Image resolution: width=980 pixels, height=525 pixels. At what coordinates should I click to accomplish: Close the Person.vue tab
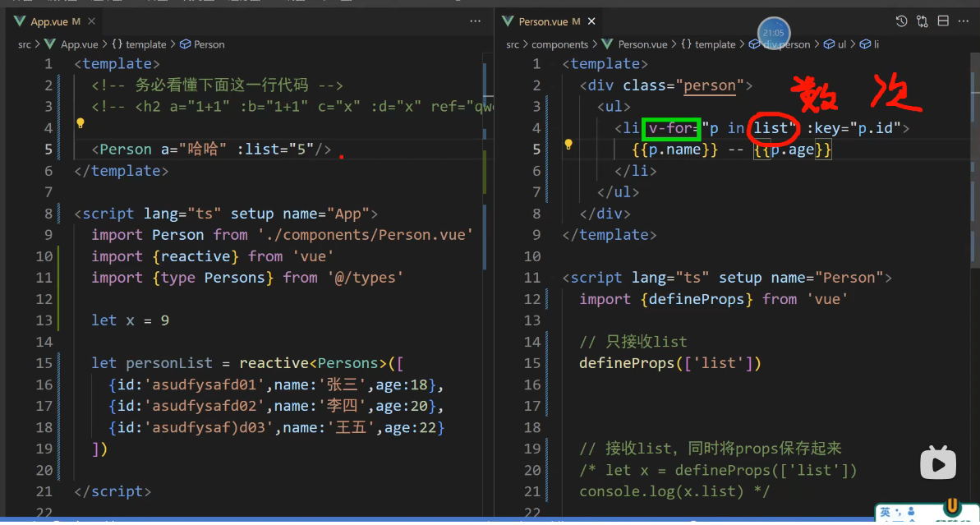point(591,21)
